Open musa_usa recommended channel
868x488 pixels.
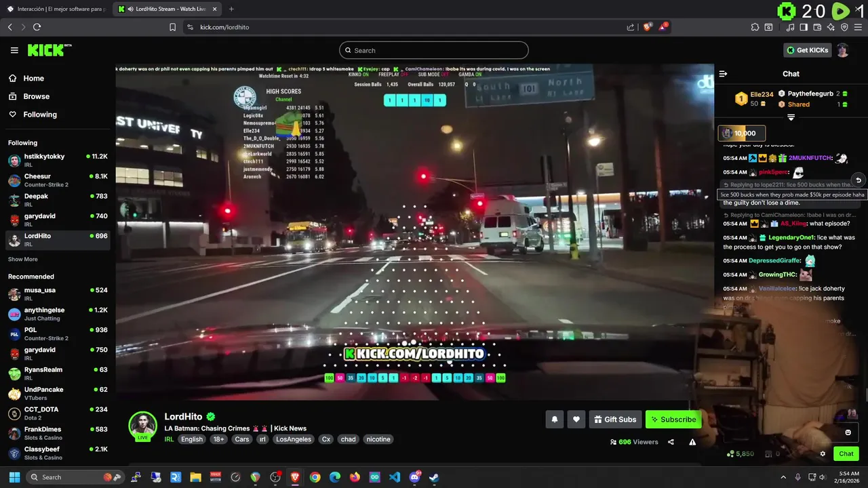[x=58, y=293]
